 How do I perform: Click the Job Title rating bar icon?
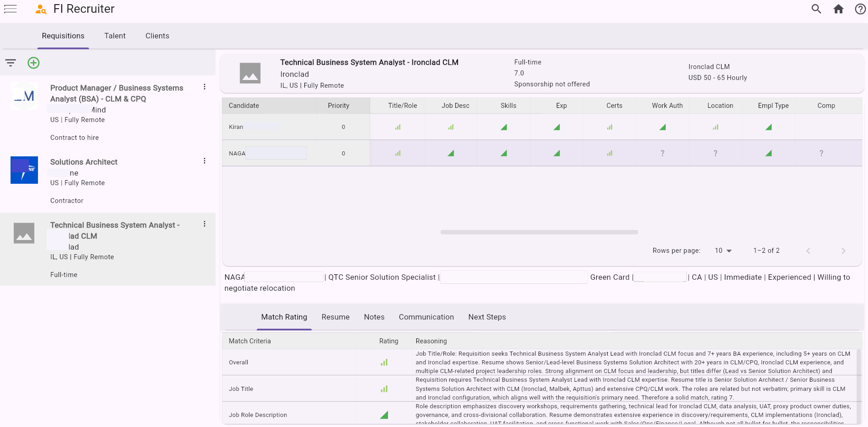(384, 389)
